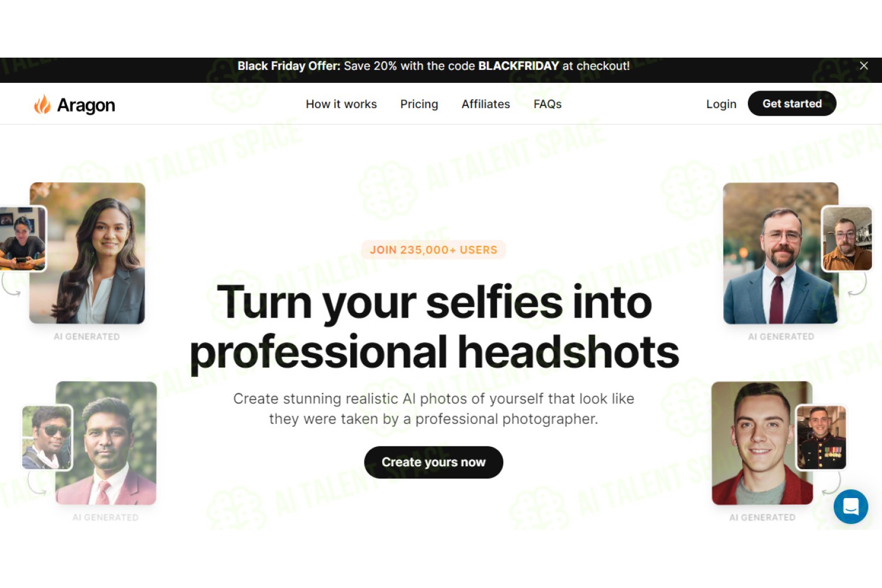Dismiss the Black Friday offer banner

pyautogui.click(x=864, y=66)
